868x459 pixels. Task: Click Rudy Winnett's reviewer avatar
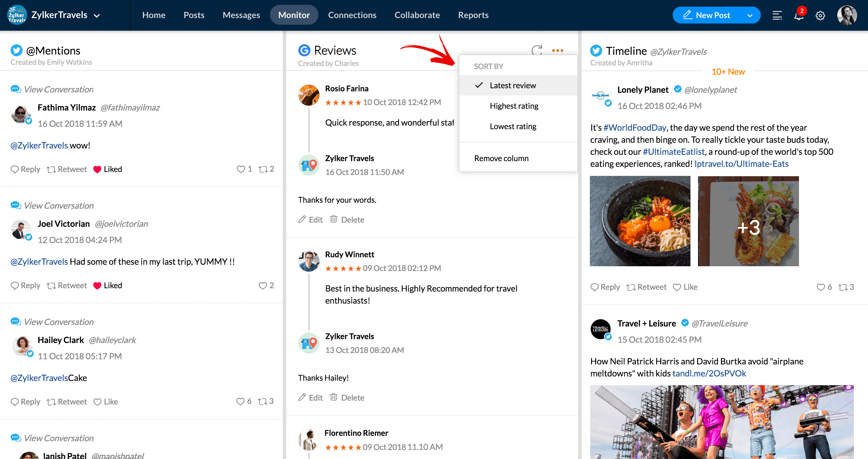309,261
